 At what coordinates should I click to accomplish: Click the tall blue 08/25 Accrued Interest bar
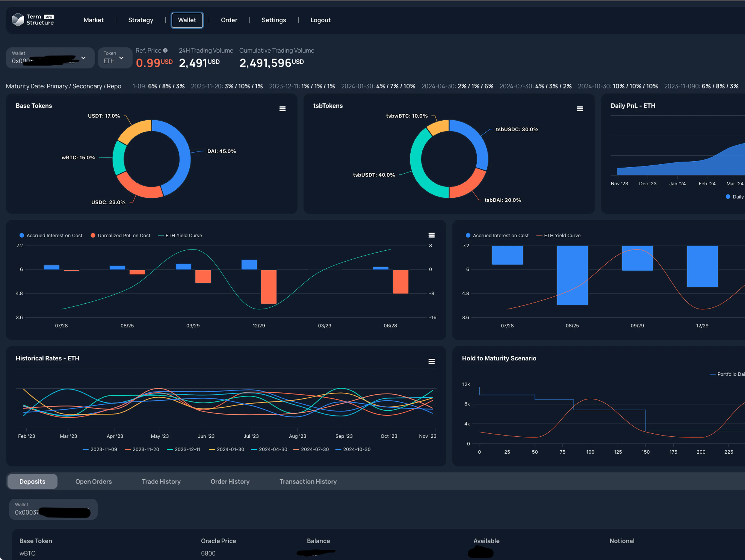(572, 275)
